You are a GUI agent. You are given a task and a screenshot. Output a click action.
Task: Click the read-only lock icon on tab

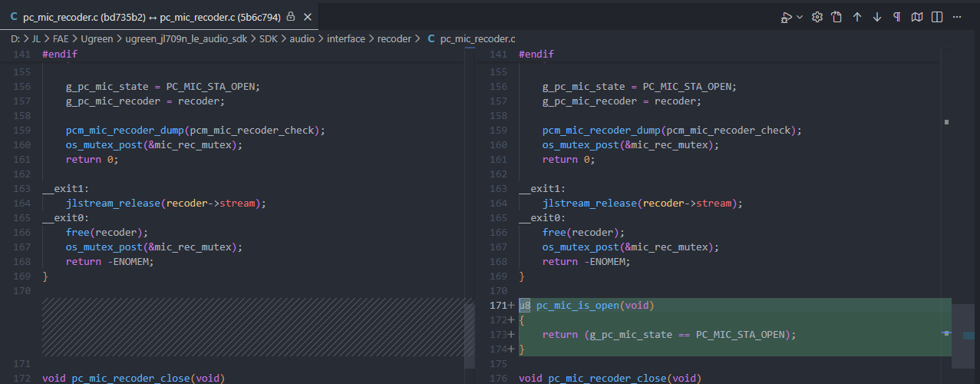[290, 17]
